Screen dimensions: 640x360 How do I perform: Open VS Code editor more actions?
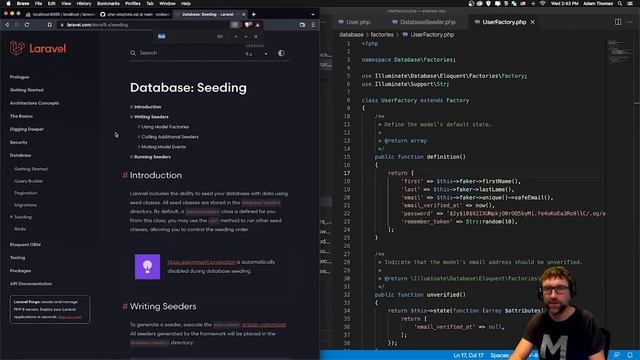tap(630, 22)
